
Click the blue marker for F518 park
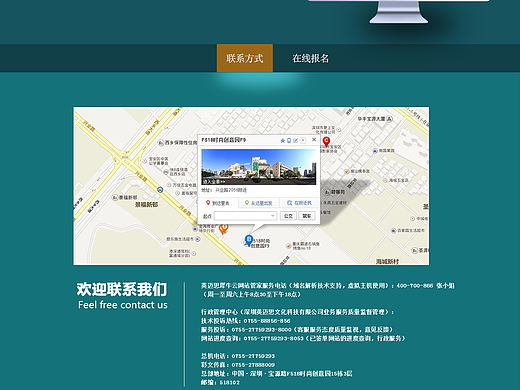(x=249, y=240)
